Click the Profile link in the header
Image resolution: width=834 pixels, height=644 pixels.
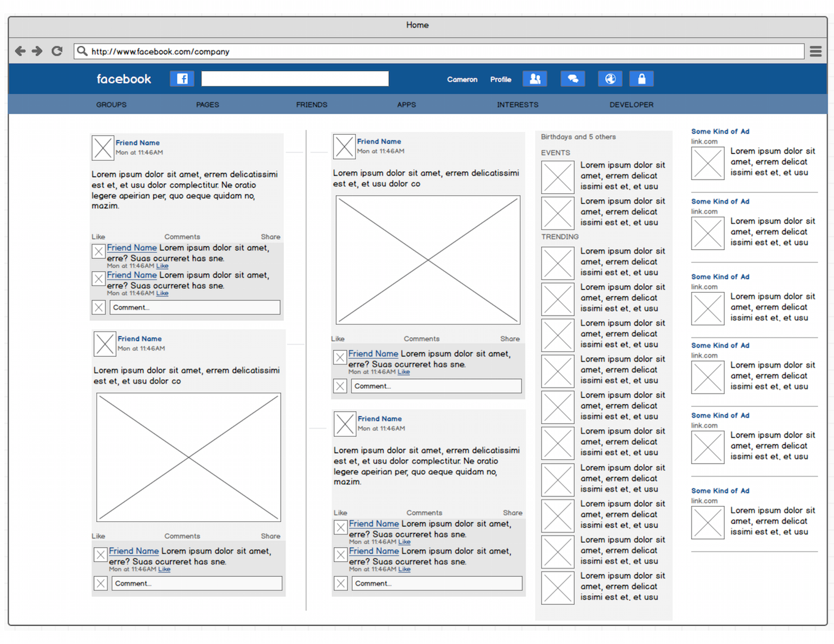(501, 79)
